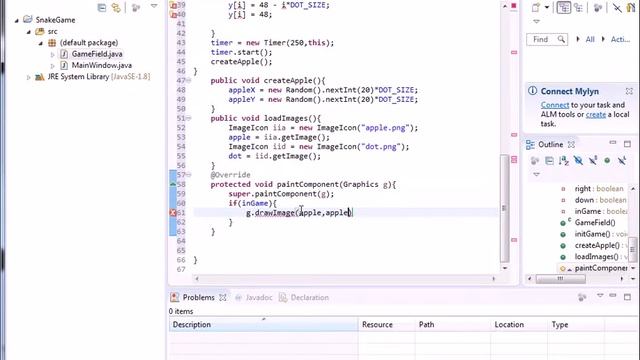This screenshot has width=640, height=360.
Task: Close the Connect Mylyn notice
Action: click(629, 91)
